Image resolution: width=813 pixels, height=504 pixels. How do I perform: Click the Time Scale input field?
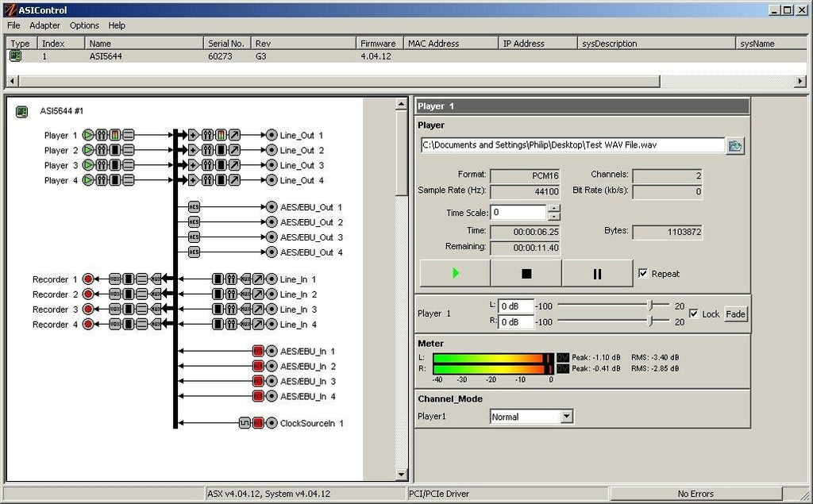click(518, 213)
